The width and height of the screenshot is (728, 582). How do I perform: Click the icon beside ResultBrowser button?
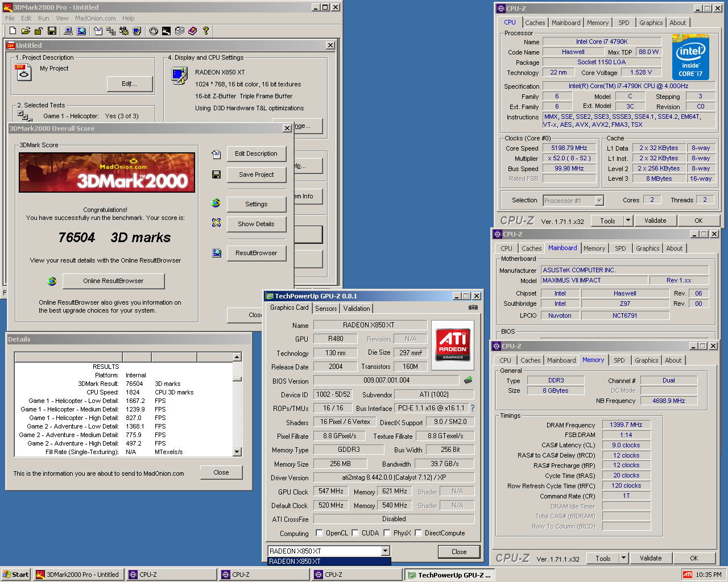coord(216,253)
